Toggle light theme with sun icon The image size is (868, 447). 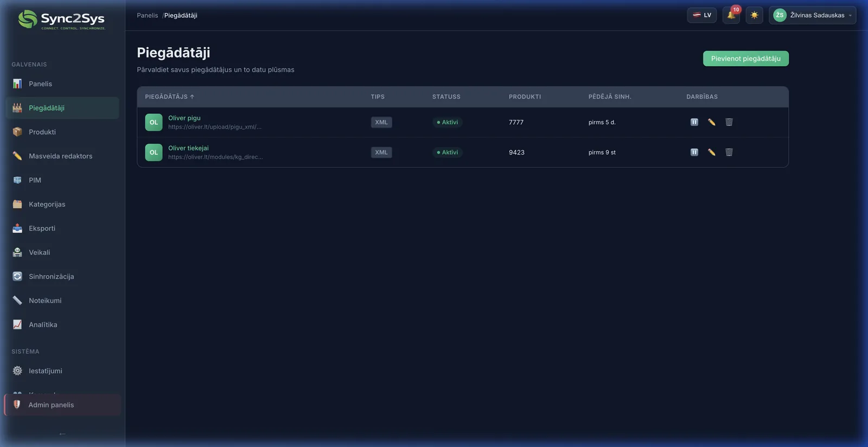pyautogui.click(x=754, y=15)
